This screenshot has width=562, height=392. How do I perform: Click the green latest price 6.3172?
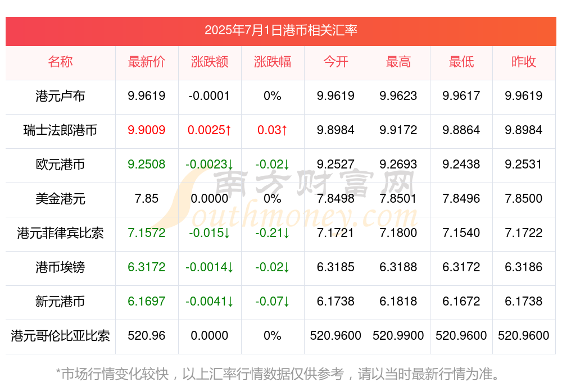(146, 267)
